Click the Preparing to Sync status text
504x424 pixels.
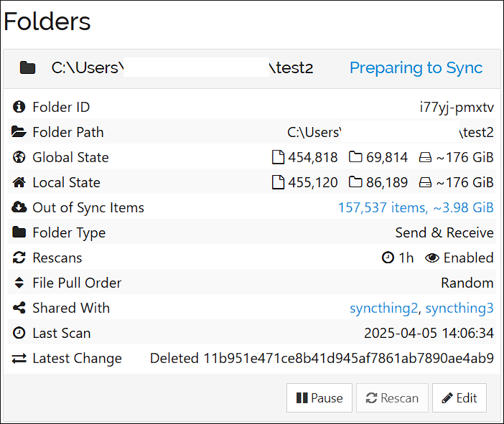[x=416, y=68]
